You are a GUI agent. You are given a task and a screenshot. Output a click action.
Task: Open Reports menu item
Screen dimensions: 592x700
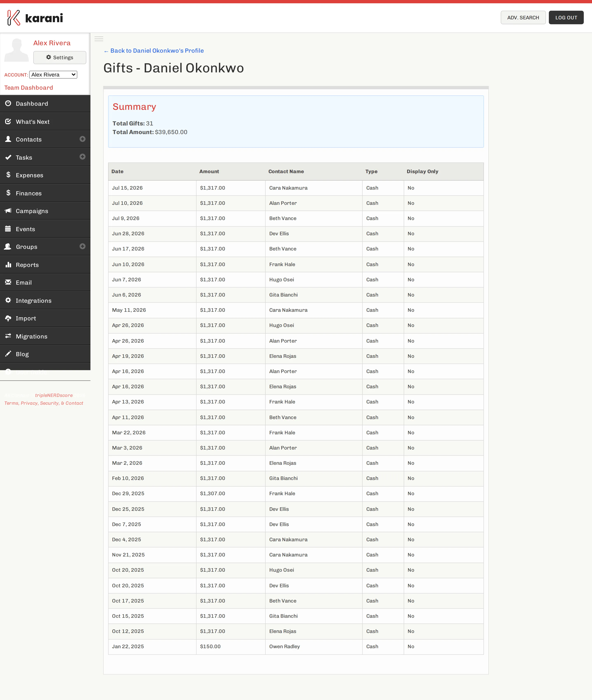click(45, 265)
